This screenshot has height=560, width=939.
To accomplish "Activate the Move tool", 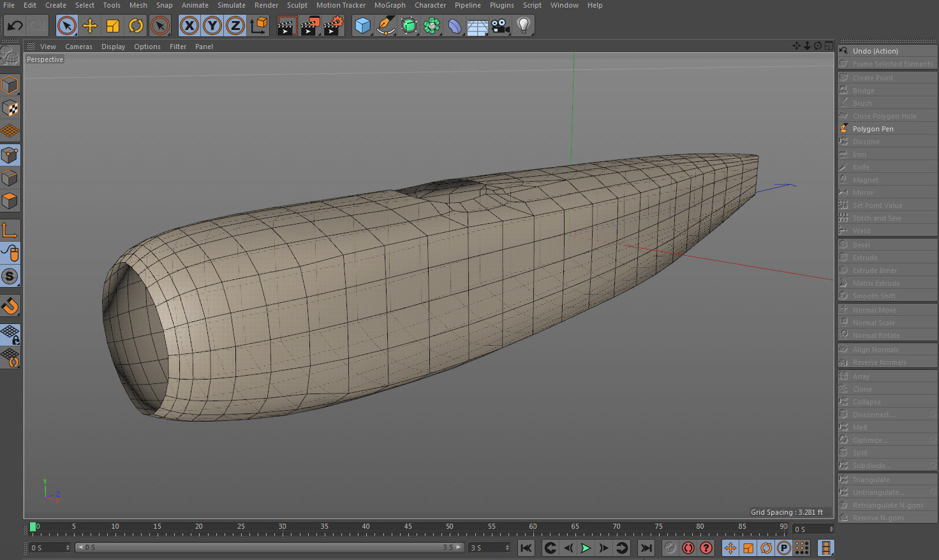I will click(x=90, y=26).
